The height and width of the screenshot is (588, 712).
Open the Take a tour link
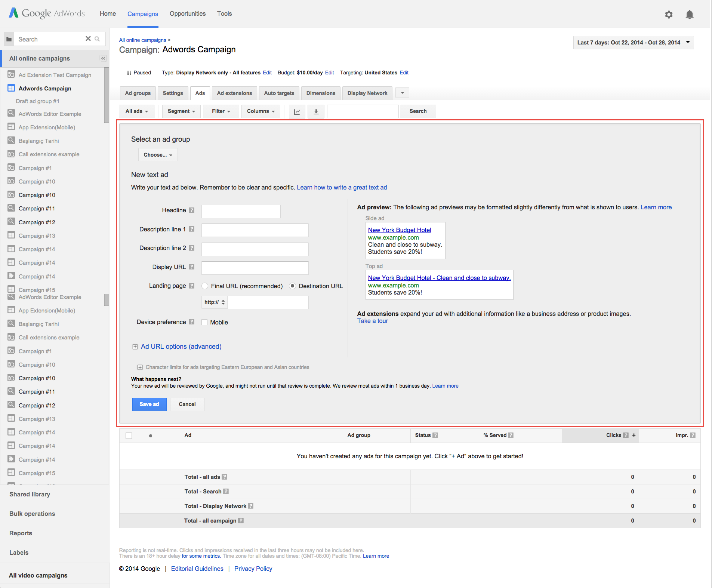pos(372,321)
